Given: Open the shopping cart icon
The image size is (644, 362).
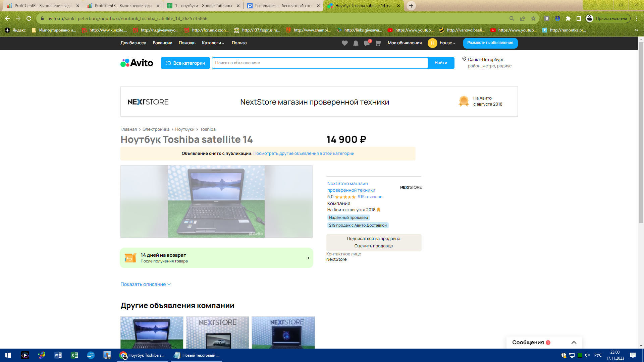Looking at the screenshot, I should 378,43.
